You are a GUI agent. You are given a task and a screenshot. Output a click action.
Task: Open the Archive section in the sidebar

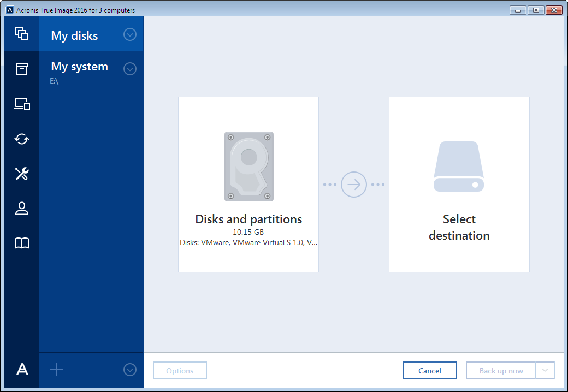(x=22, y=69)
